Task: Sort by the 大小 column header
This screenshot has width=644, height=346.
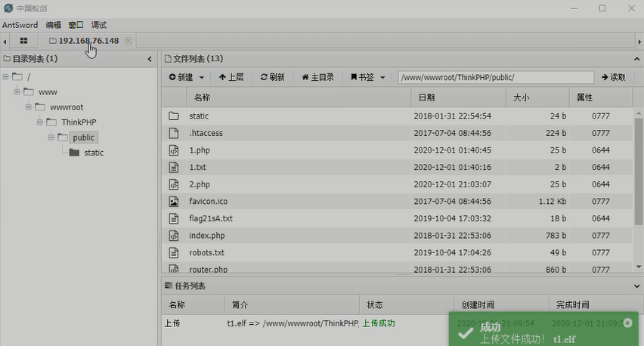Action: point(522,97)
